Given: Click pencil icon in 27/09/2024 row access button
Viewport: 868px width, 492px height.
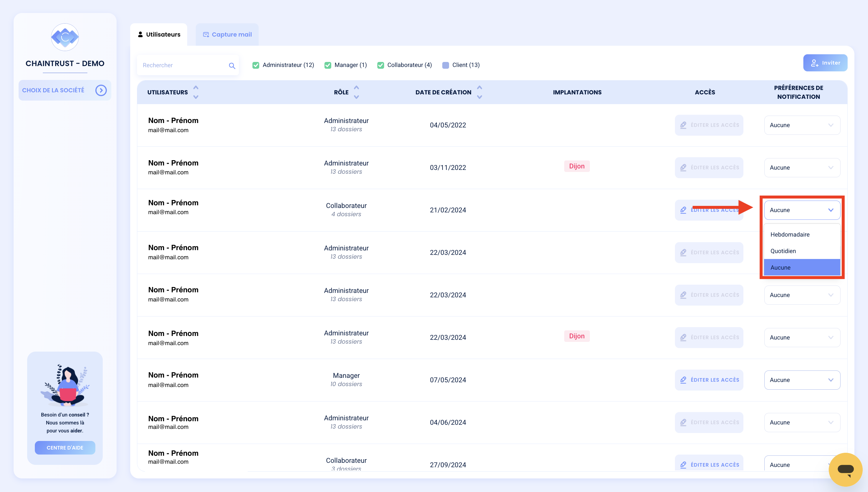Looking at the screenshot, I should click(x=683, y=465).
